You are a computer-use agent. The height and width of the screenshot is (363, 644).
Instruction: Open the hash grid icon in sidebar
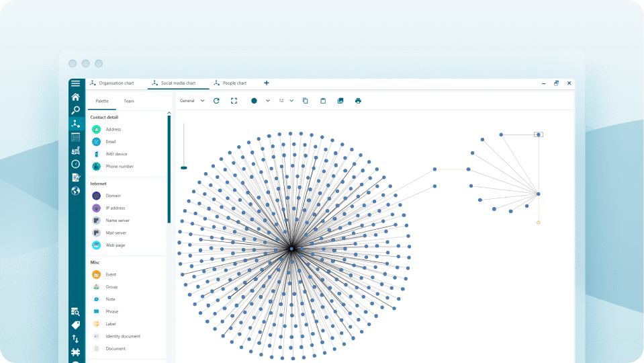click(x=76, y=352)
